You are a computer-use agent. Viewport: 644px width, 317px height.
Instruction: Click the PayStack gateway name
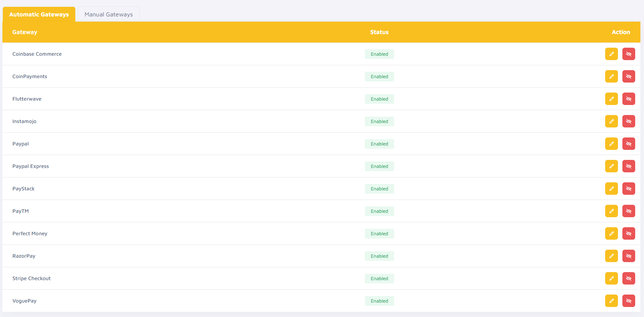[x=23, y=189]
